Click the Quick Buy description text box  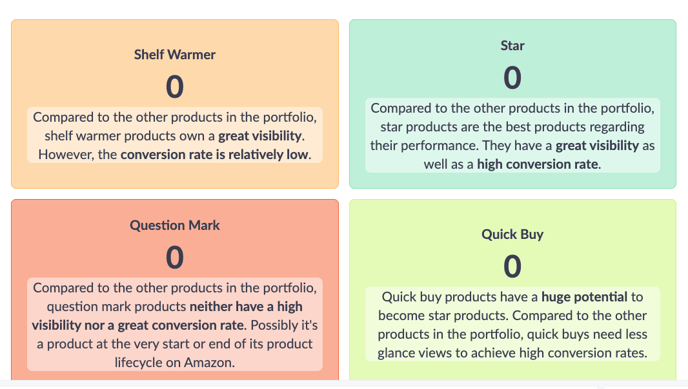512,324
